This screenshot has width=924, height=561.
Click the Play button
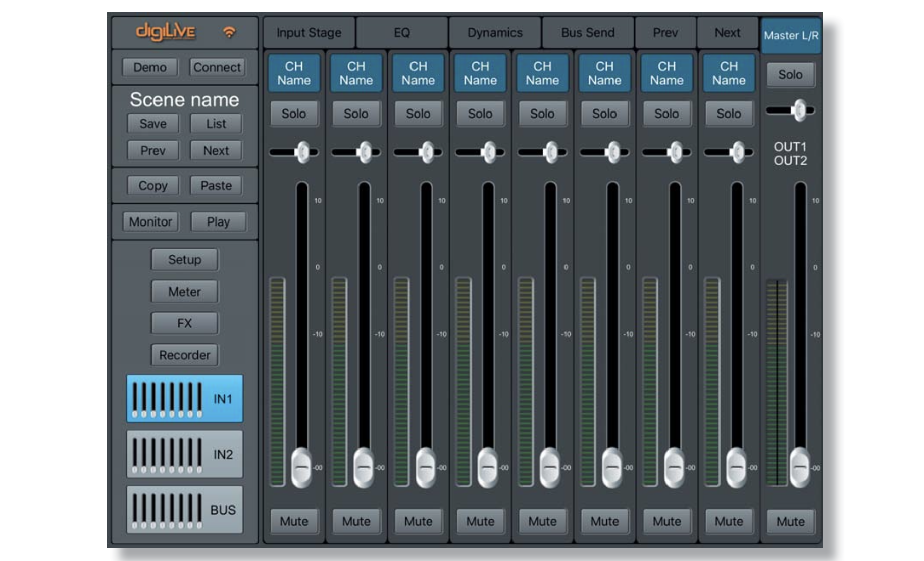(218, 221)
